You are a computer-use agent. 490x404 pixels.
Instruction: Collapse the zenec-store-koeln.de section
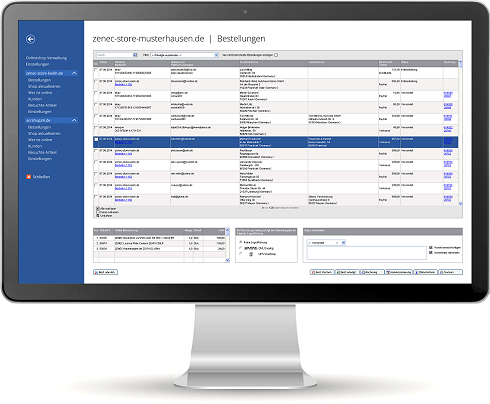pos(74,73)
